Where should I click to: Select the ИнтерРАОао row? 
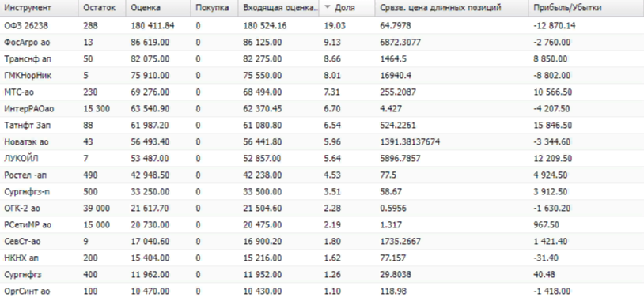click(x=322, y=109)
